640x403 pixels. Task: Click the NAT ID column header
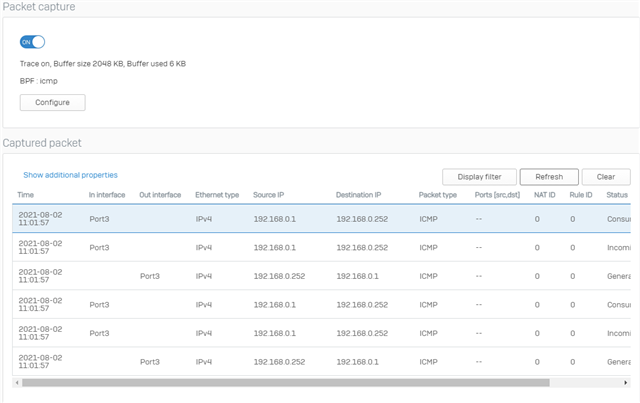point(544,195)
